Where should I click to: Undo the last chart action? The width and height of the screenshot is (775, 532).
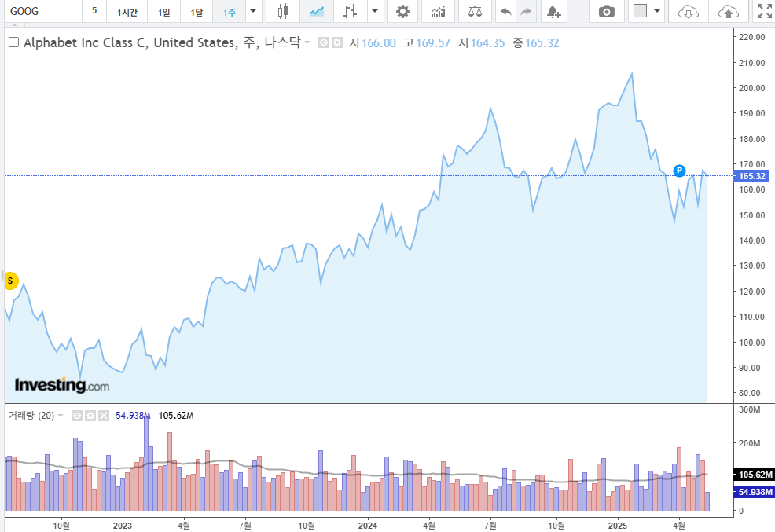pos(505,11)
